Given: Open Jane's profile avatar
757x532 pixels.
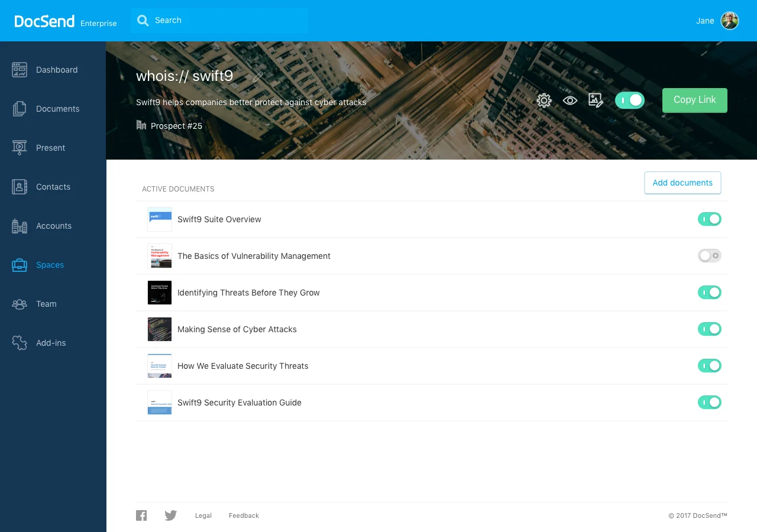Looking at the screenshot, I should tap(730, 21).
